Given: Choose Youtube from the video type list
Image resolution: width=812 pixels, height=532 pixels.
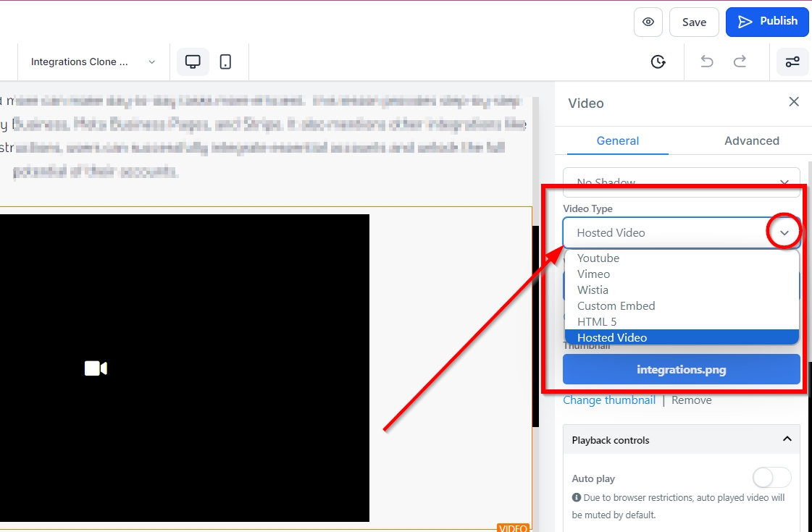Looking at the screenshot, I should coord(598,258).
